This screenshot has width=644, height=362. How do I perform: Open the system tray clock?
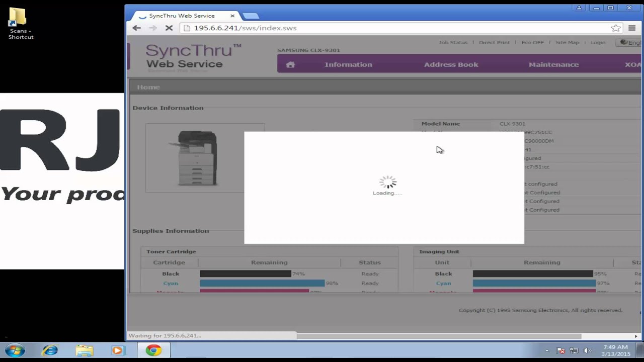tap(615, 350)
